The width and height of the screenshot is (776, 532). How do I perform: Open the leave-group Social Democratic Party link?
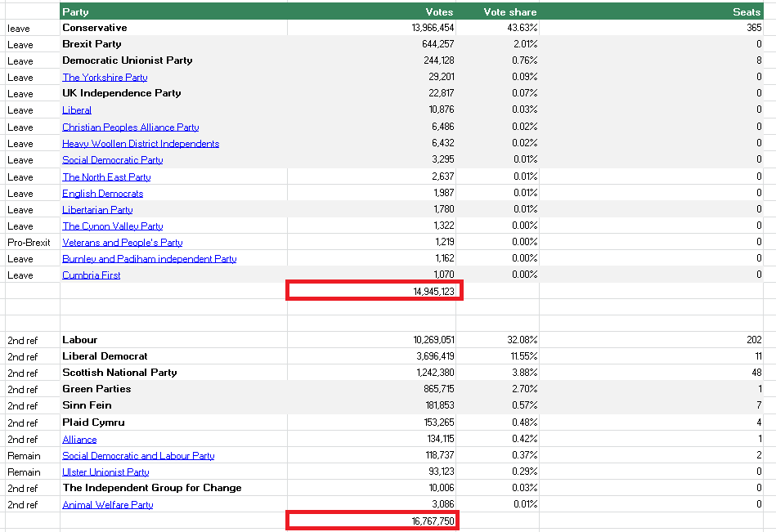pyautogui.click(x=112, y=159)
